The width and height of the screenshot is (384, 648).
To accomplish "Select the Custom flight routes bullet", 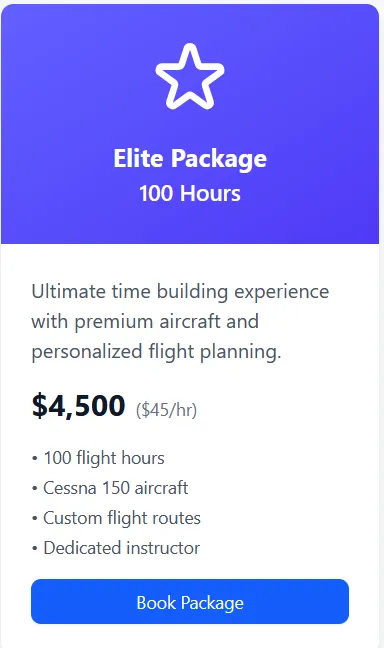I will (116, 518).
